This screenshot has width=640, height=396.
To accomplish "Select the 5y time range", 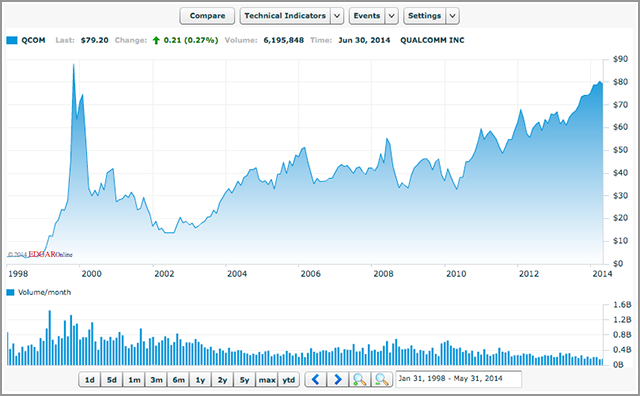I will (x=244, y=380).
